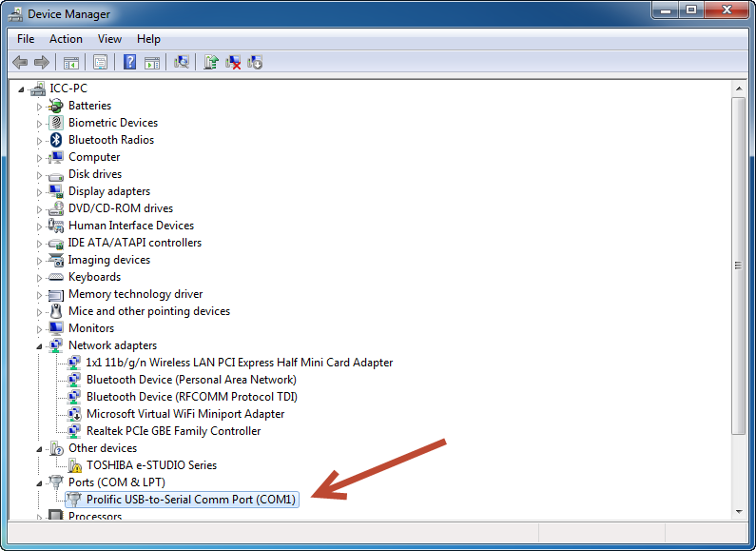This screenshot has width=756, height=551.
Task: Expand the Display adapters node
Action: pos(40,191)
